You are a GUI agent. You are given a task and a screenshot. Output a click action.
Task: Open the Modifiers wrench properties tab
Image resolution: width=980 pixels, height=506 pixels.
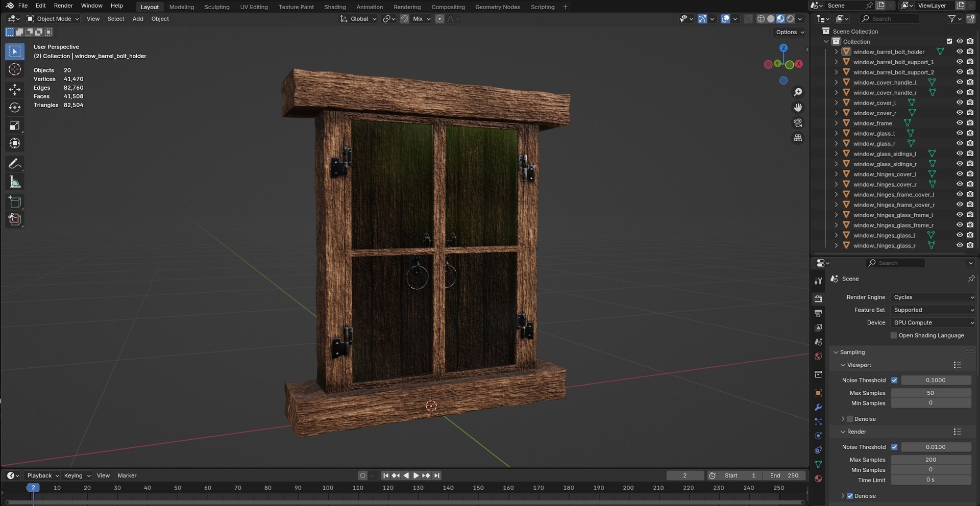pyautogui.click(x=818, y=408)
